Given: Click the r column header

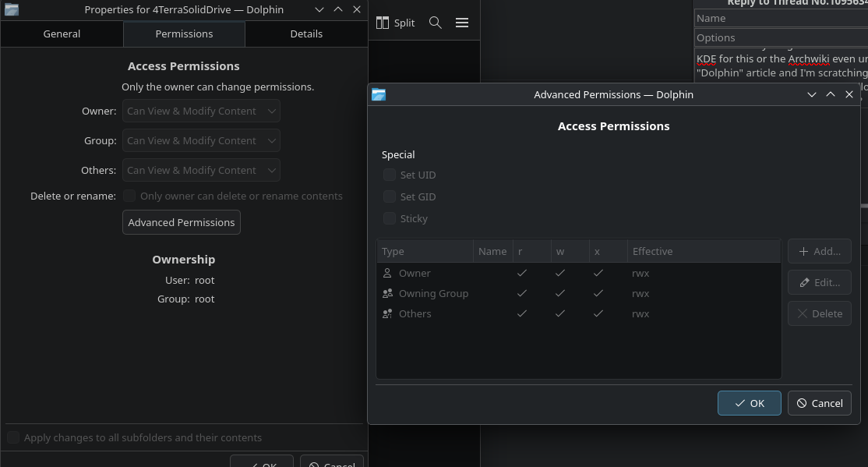Looking at the screenshot, I should pos(532,252).
